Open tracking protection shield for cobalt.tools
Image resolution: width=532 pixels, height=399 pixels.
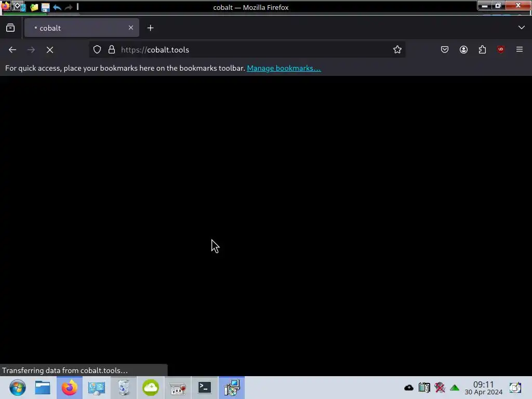[97, 49]
